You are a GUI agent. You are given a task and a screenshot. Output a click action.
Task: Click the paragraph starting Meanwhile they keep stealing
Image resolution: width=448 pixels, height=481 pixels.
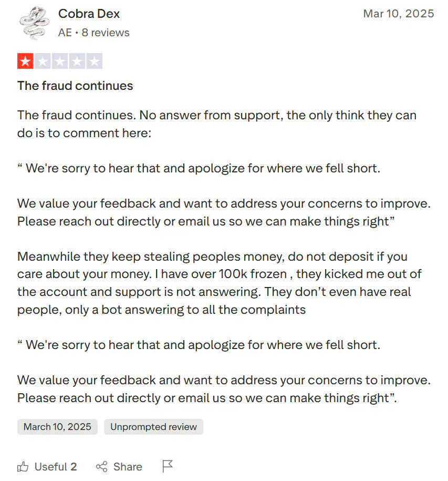click(x=220, y=283)
